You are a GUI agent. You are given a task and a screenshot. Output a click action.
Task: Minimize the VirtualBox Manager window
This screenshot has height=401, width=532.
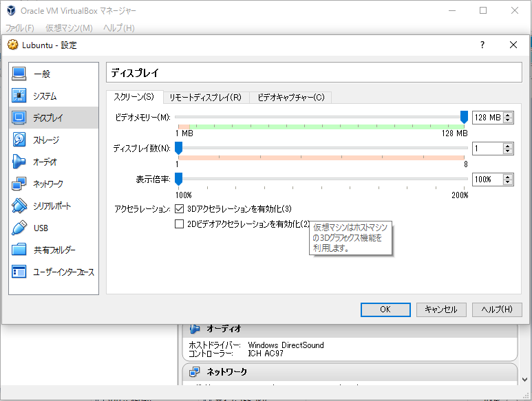click(x=452, y=10)
